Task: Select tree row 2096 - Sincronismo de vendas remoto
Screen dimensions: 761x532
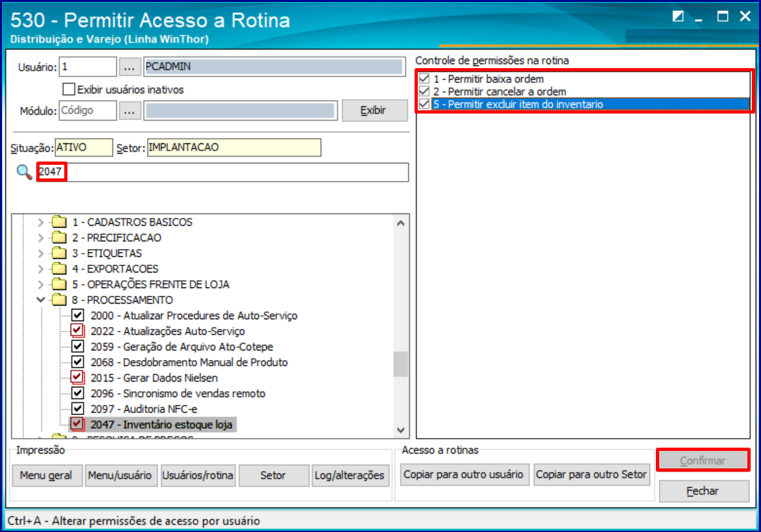Action: pyautogui.click(x=178, y=393)
